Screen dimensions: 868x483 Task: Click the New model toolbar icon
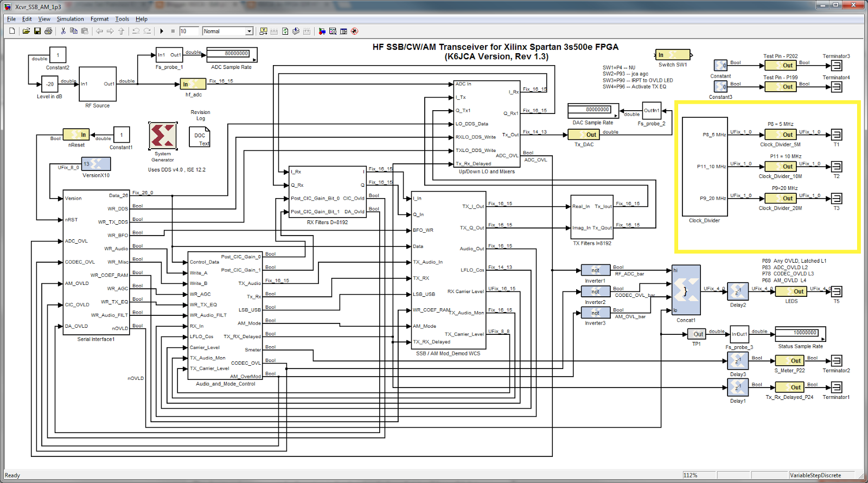point(12,31)
